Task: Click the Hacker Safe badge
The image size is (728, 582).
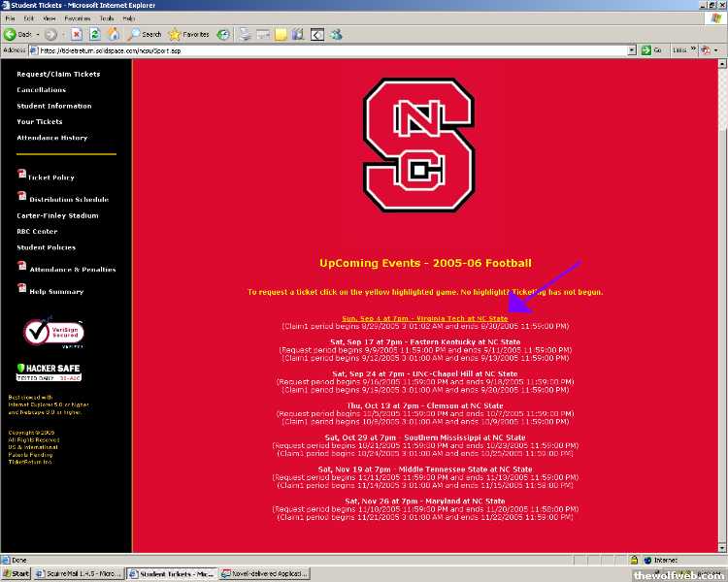Action: (47, 372)
